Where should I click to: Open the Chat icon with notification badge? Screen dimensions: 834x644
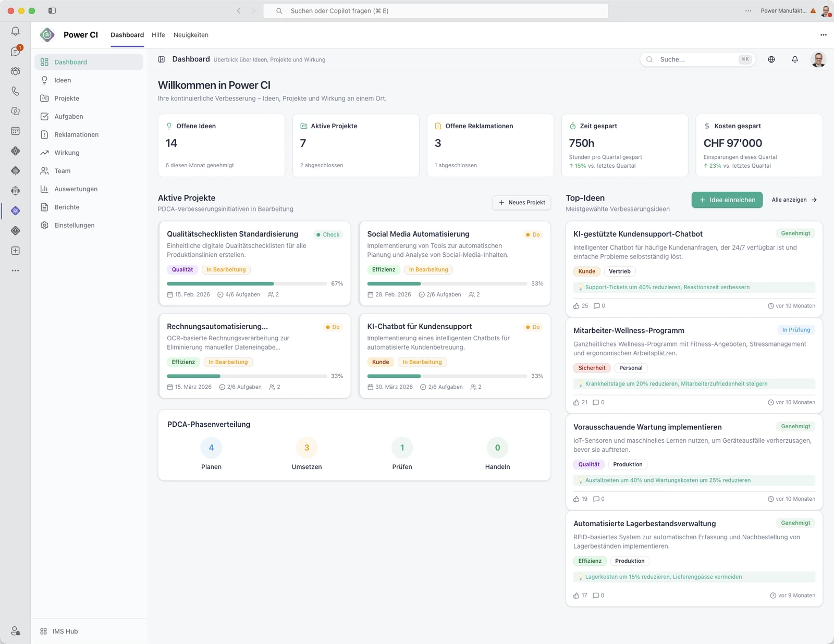pyautogui.click(x=16, y=51)
